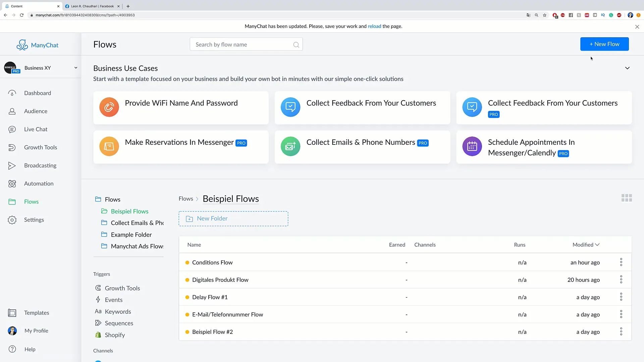Open Growth Tools in main sidebar

(x=40, y=147)
